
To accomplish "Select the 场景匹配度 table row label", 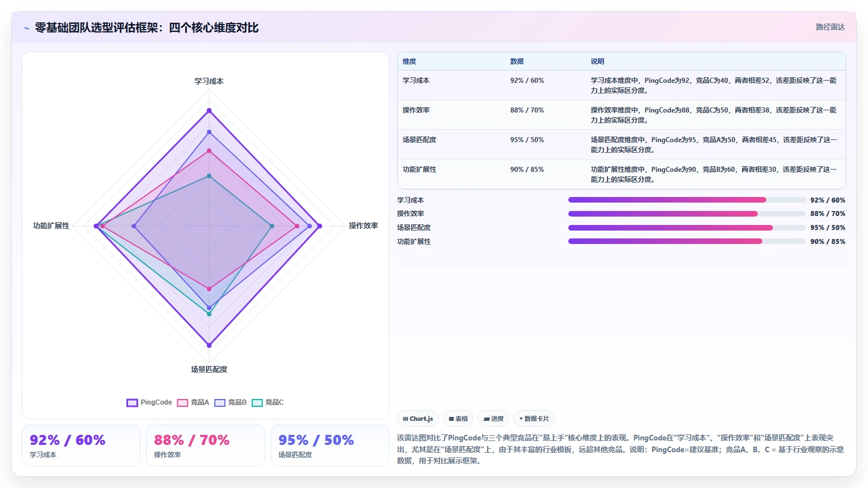I will coord(419,140).
